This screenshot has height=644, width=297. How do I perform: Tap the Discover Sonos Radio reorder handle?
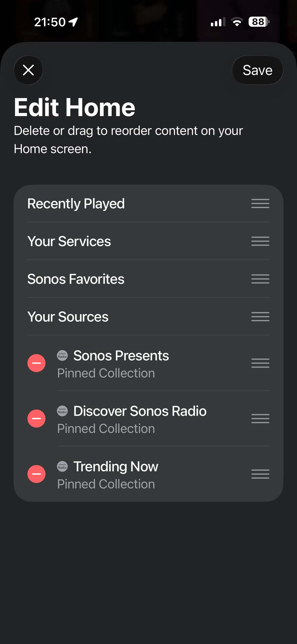point(260,418)
